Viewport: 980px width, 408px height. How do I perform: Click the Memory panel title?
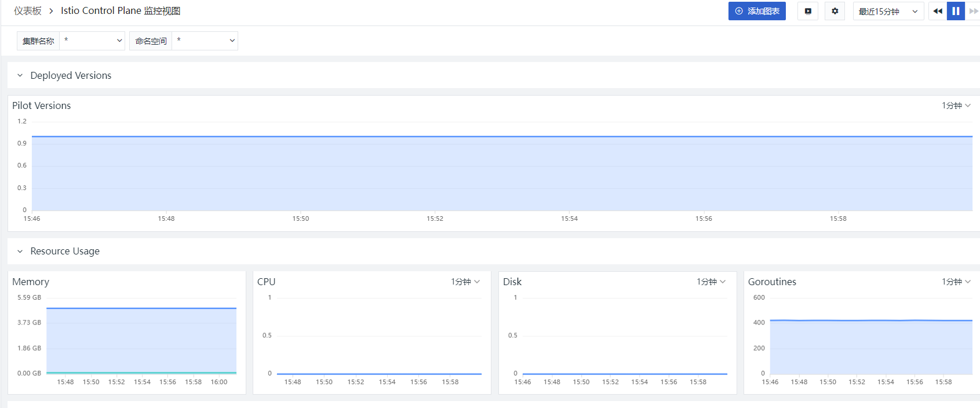coord(31,282)
